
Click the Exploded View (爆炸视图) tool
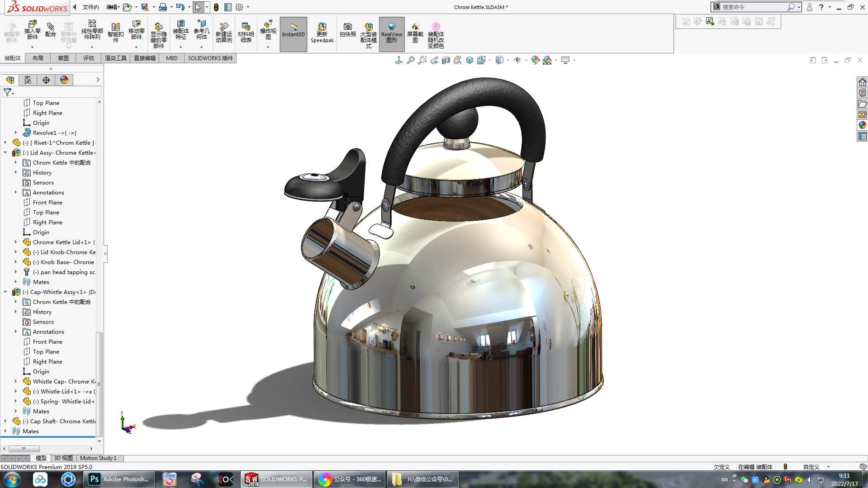tap(268, 30)
